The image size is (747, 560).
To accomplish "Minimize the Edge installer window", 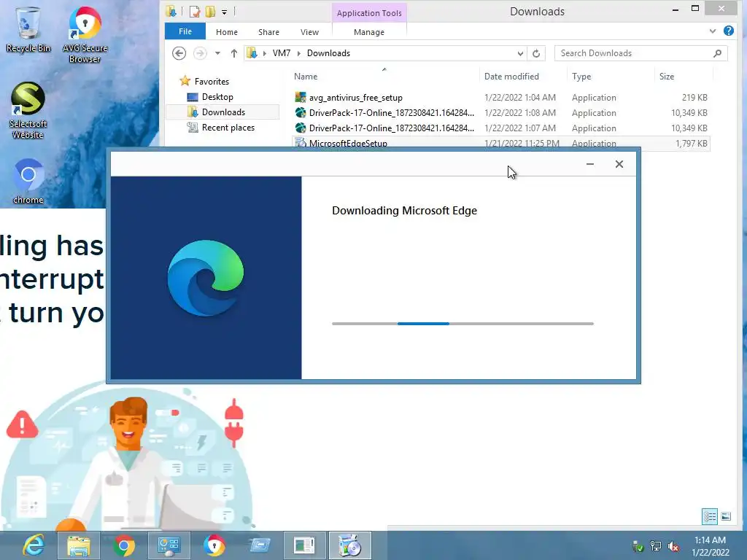I will click(x=589, y=164).
